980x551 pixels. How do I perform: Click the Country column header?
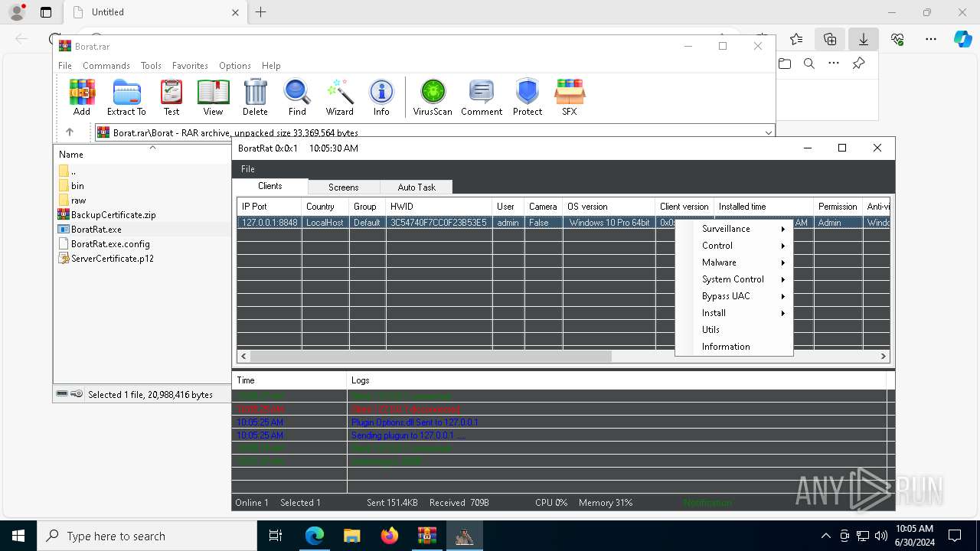(325, 207)
